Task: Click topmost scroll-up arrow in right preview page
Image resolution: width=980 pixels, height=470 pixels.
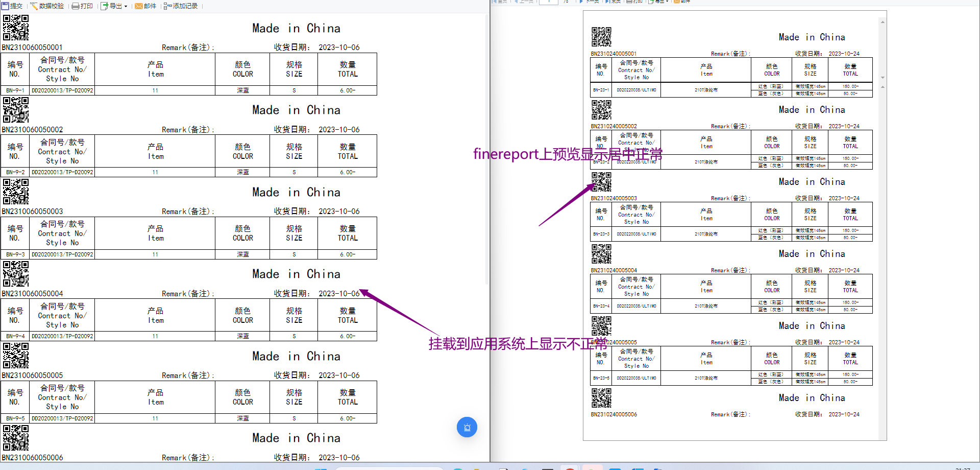Action: pyautogui.click(x=883, y=22)
